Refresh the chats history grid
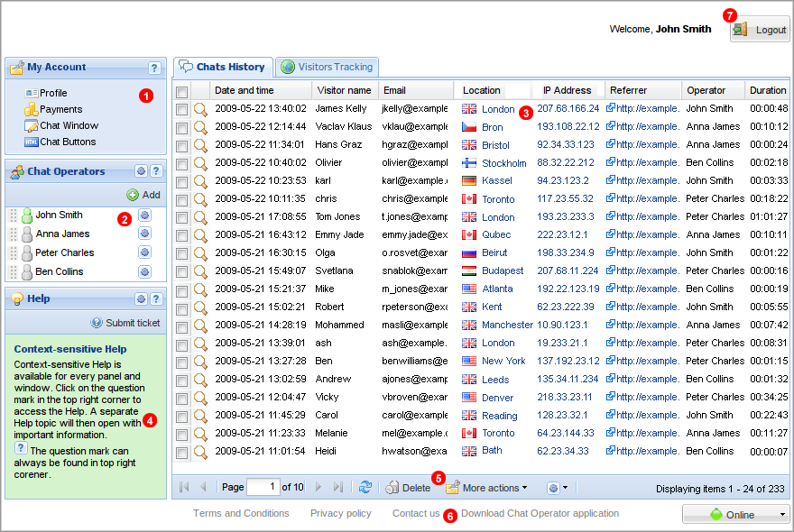Screen dimensions: 794x532 [365, 487]
